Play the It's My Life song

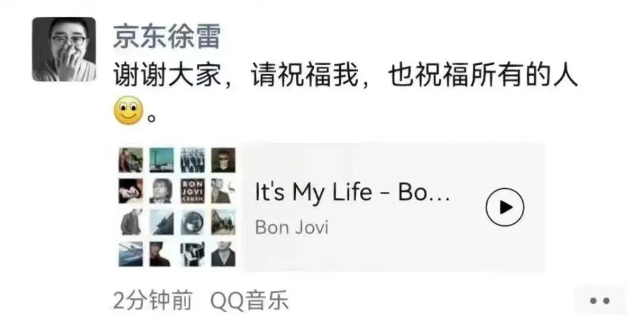coord(505,207)
